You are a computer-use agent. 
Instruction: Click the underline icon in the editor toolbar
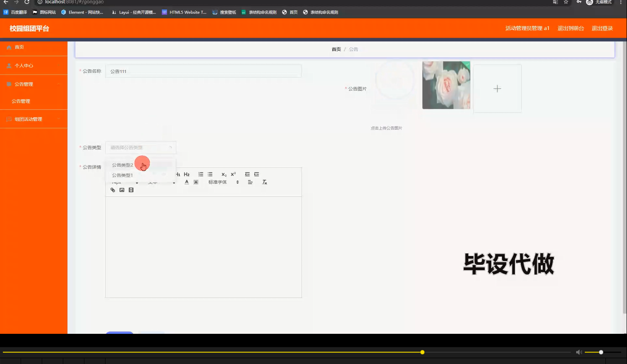(x=187, y=182)
